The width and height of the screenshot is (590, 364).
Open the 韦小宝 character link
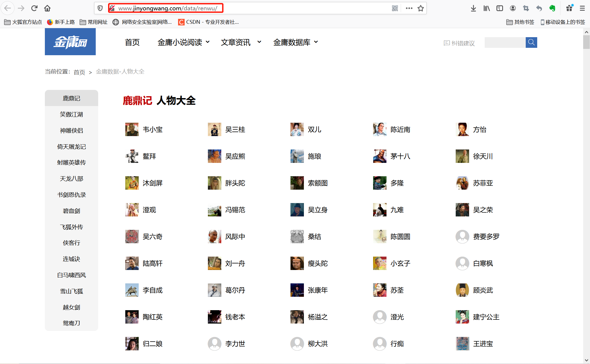pyautogui.click(x=152, y=130)
